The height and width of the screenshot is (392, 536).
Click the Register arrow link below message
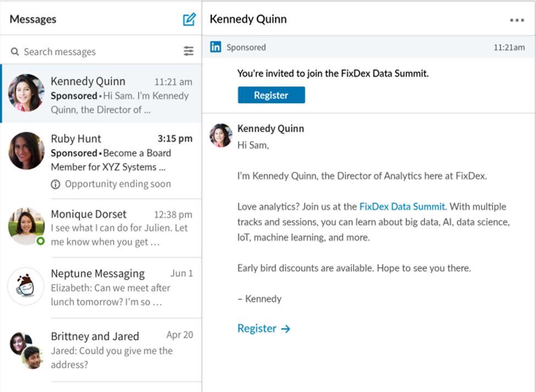[x=263, y=328]
